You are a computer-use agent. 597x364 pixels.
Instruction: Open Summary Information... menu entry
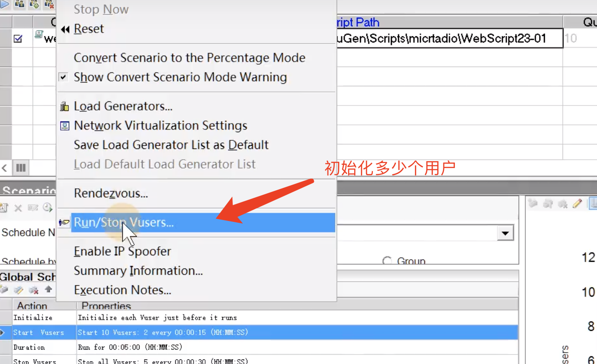(x=138, y=271)
